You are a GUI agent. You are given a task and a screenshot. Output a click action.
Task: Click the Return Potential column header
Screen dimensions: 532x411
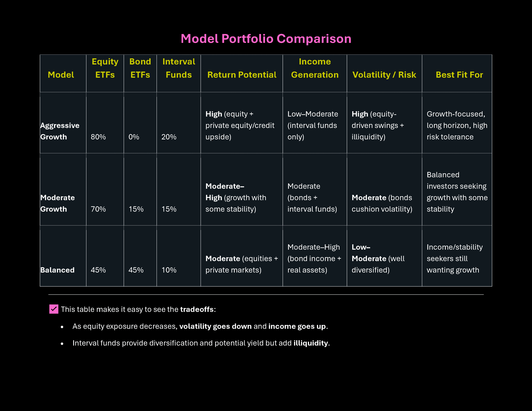coord(242,75)
